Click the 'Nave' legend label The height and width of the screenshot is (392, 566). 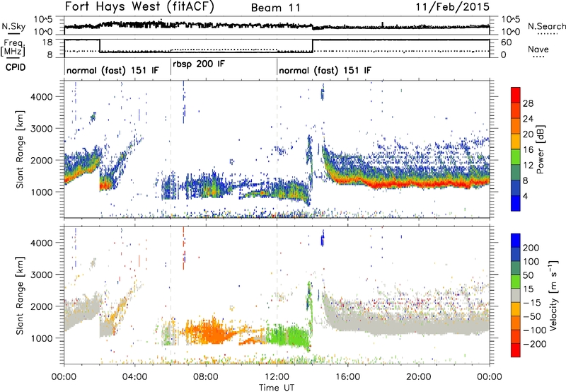(x=538, y=50)
